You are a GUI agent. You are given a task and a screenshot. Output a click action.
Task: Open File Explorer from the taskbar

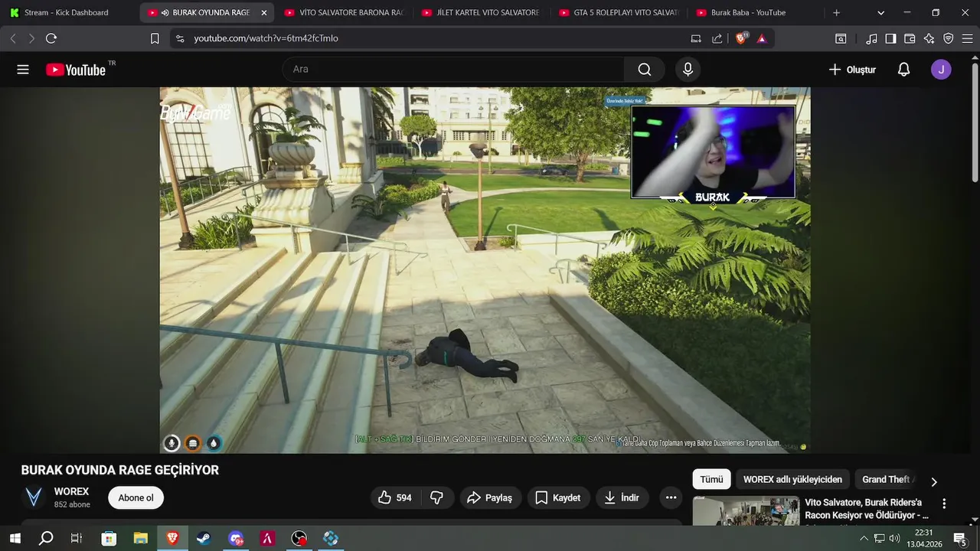pyautogui.click(x=140, y=539)
